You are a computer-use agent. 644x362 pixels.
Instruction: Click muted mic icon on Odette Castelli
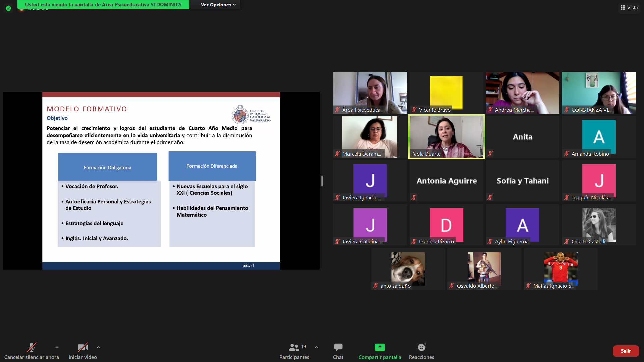pyautogui.click(x=567, y=241)
